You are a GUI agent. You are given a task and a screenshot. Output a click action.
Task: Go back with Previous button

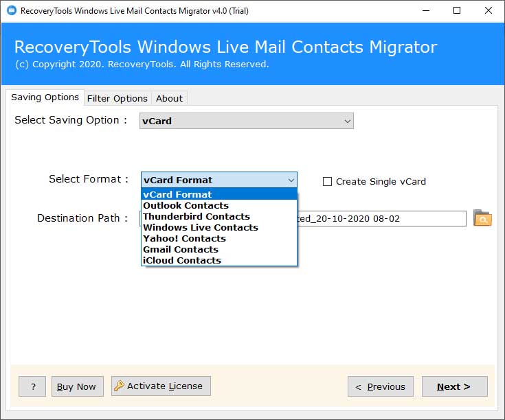pos(380,386)
